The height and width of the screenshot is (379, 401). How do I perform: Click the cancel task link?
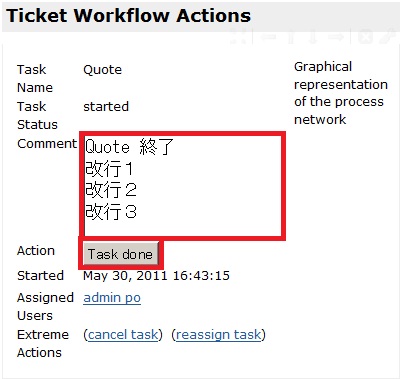[123, 334]
